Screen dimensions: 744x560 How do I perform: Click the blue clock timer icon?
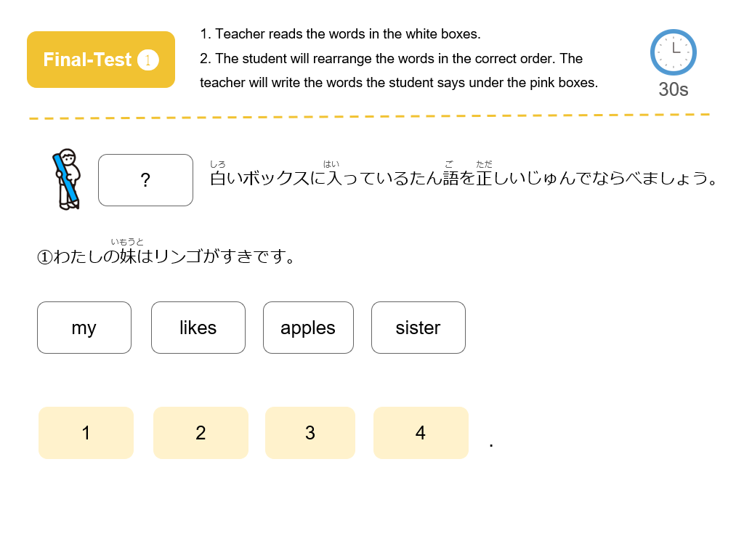pos(673,52)
